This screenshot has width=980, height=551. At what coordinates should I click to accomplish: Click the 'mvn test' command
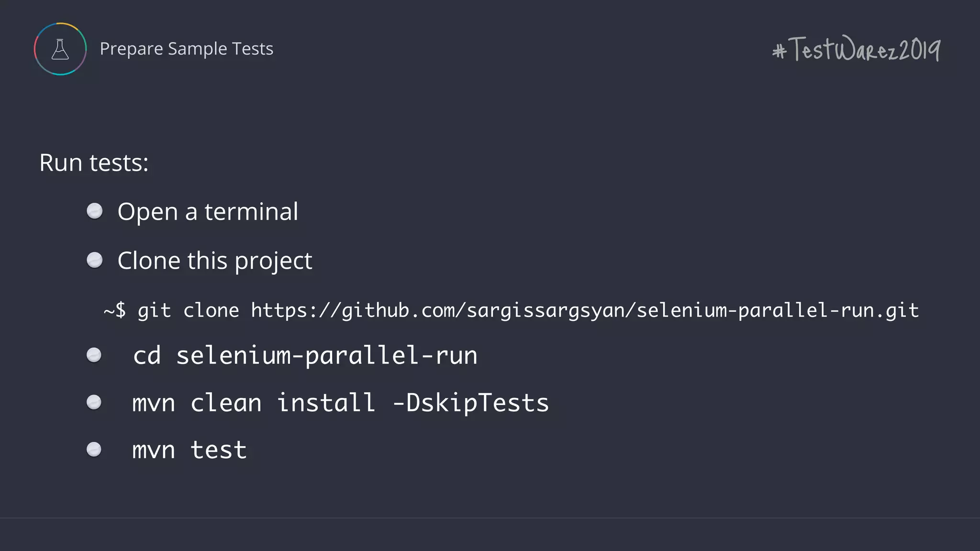tap(189, 450)
